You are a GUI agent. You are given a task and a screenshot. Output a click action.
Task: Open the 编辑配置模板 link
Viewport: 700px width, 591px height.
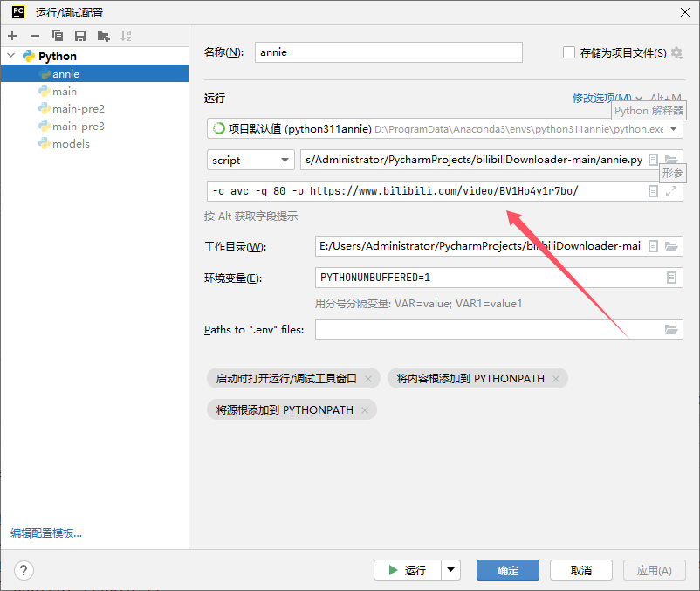point(51,533)
